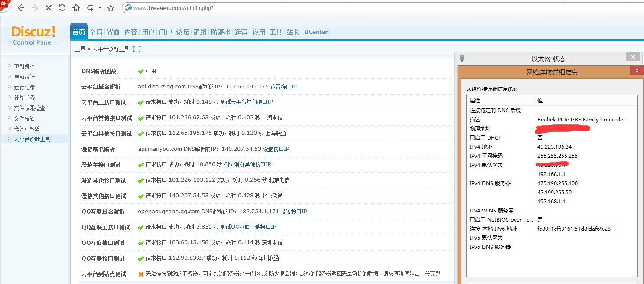The width and height of the screenshot is (644, 284).
Task: Open 计划任务 in the sidebar
Action: pos(24,98)
